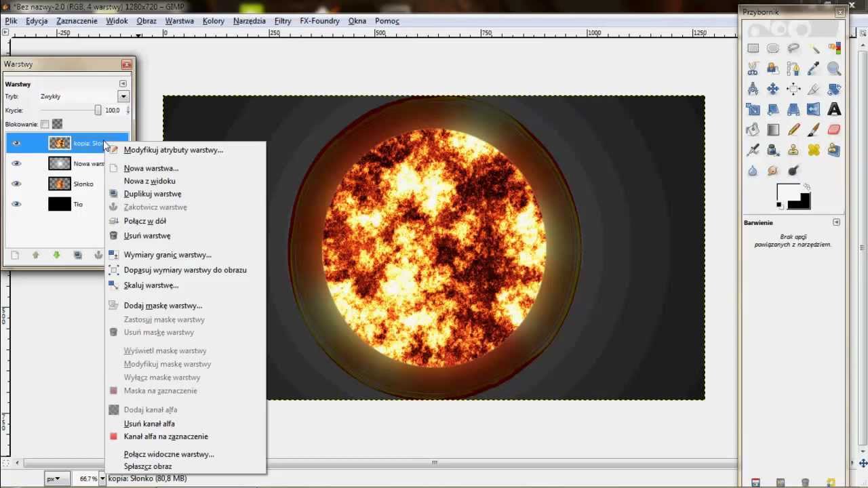Click the raise layer arrow button
Image resolution: width=868 pixels, height=488 pixels.
coord(36,255)
